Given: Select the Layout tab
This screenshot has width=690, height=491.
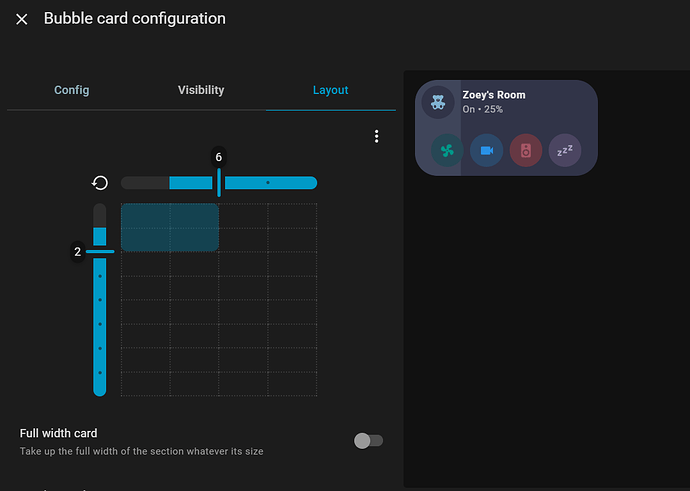Looking at the screenshot, I should [330, 90].
